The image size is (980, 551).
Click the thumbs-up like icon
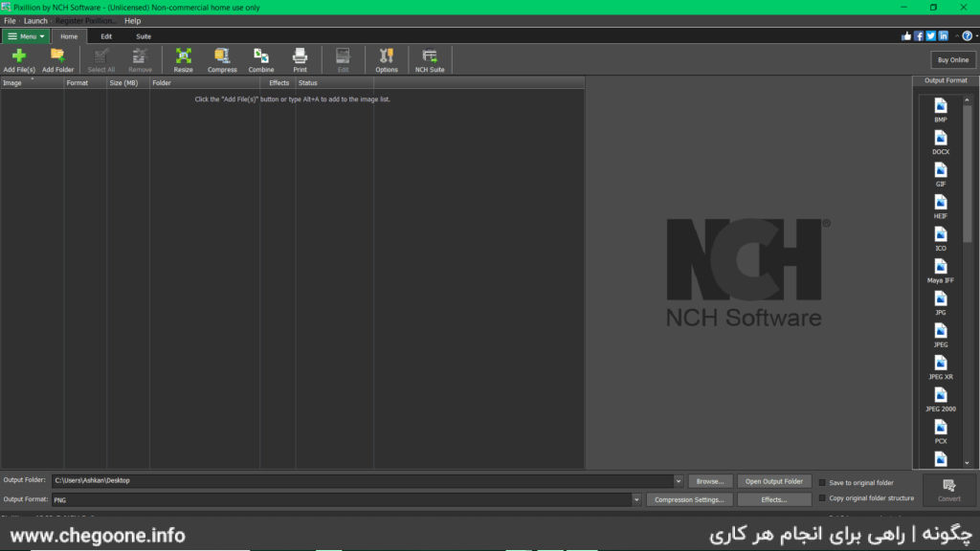click(x=906, y=36)
